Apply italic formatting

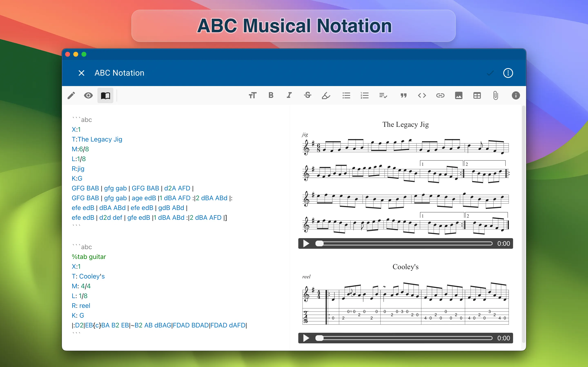pyautogui.click(x=289, y=95)
